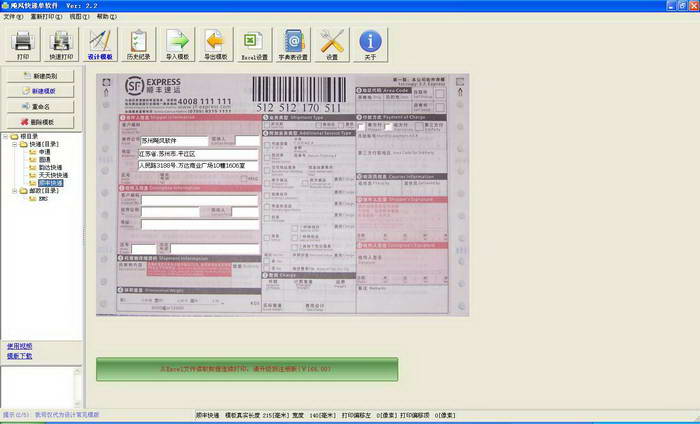Click the empty recipient company field
The image size is (700, 424).
(171, 212)
